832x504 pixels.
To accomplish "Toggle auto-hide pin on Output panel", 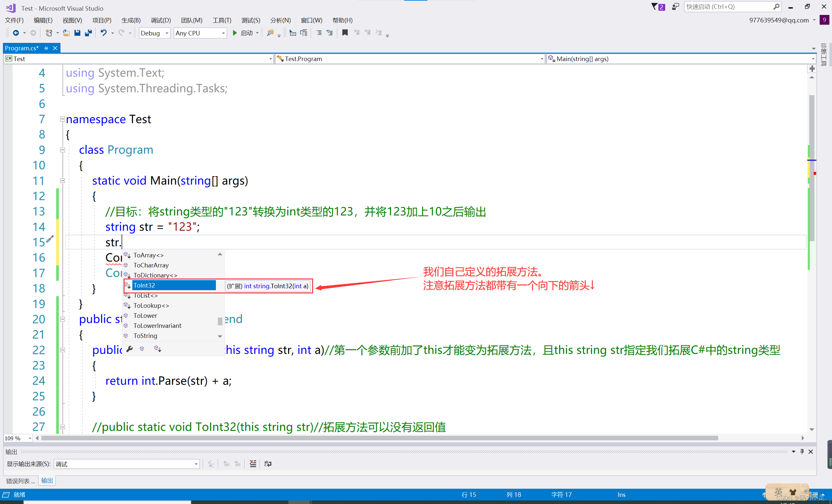I will 802,451.
